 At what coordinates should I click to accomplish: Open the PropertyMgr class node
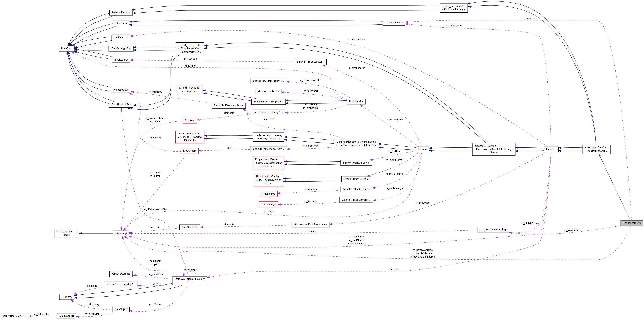coord(356,102)
